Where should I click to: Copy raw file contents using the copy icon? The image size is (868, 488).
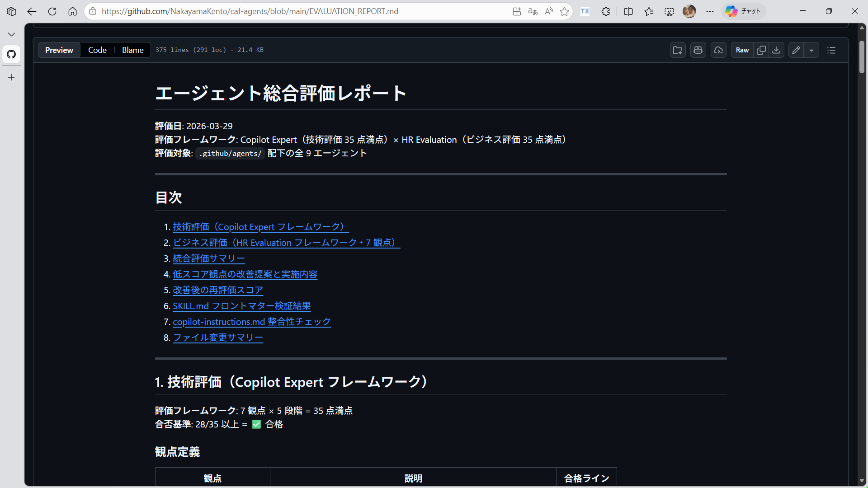coord(761,50)
